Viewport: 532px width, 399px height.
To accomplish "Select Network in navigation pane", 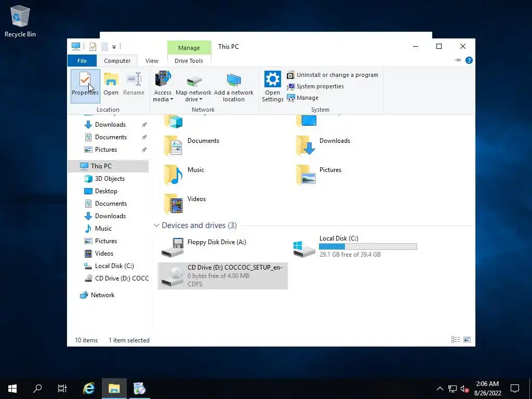I will coord(108,295).
